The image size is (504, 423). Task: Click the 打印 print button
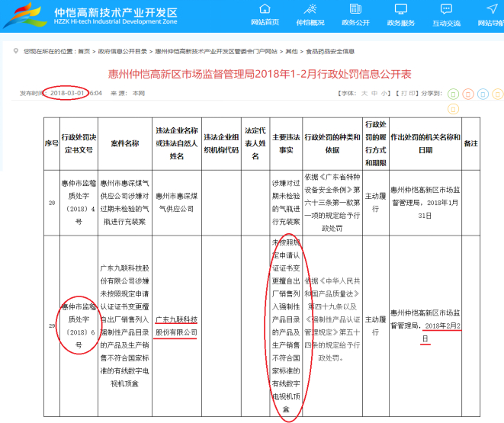(406, 93)
